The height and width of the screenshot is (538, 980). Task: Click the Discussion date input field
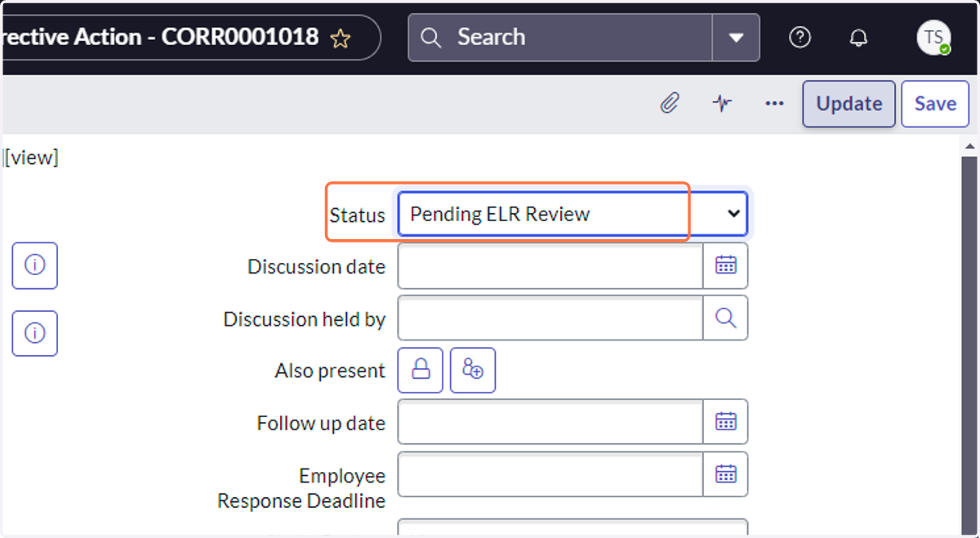click(x=550, y=266)
